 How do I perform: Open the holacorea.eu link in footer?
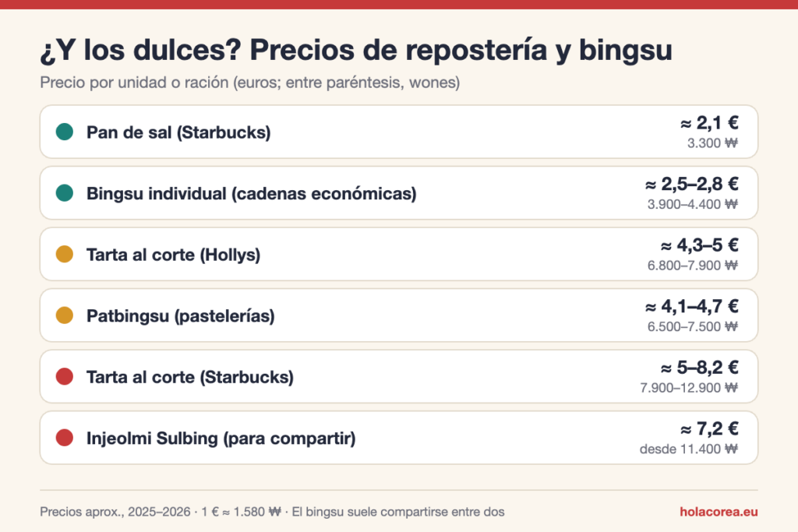point(719,512)
